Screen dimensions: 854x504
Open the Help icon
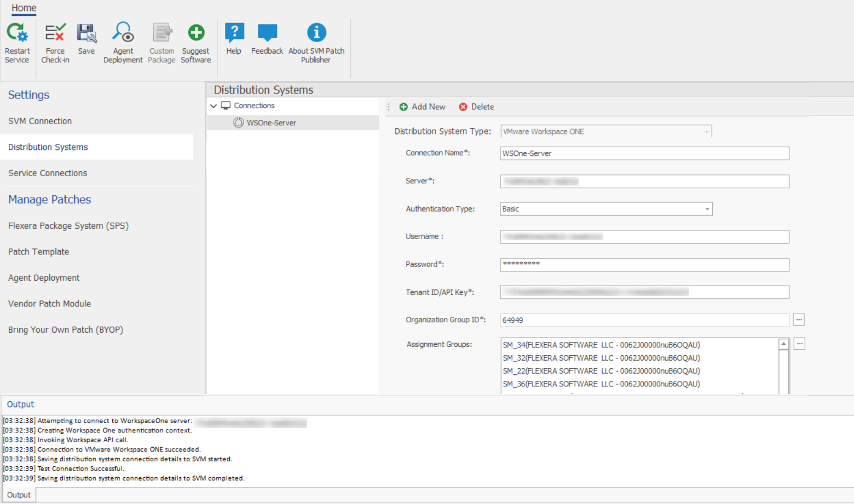click(x=234, y=34)
